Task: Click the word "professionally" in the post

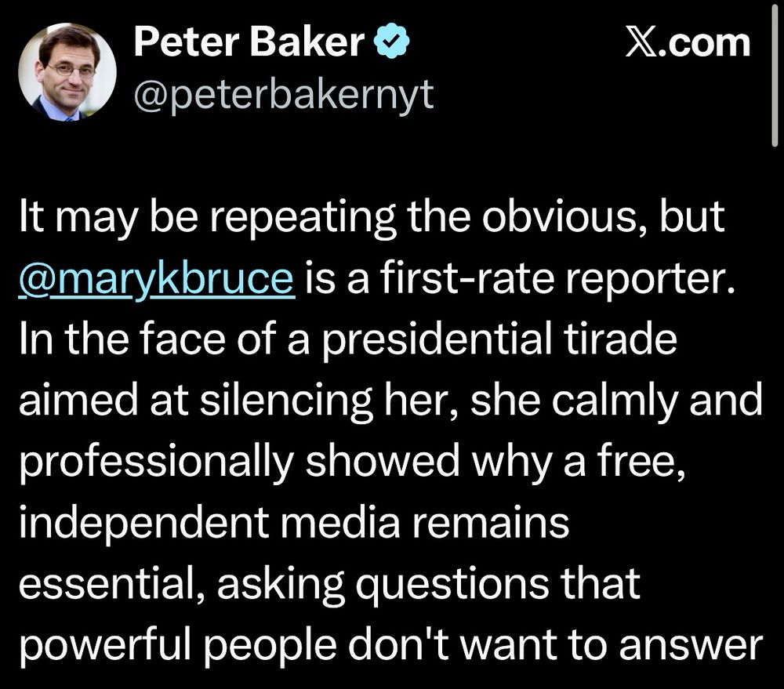Action: pos(156,462)
